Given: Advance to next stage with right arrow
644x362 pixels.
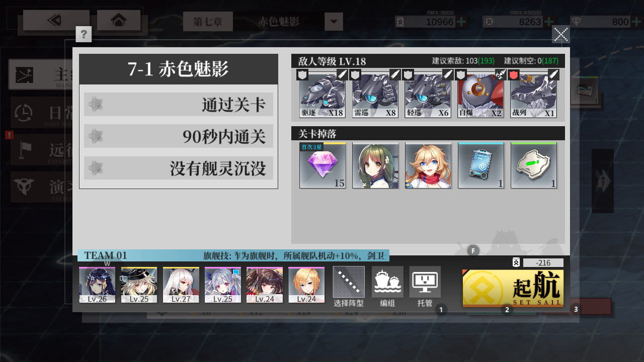Looking at the screenshot, I should [602, 181].
